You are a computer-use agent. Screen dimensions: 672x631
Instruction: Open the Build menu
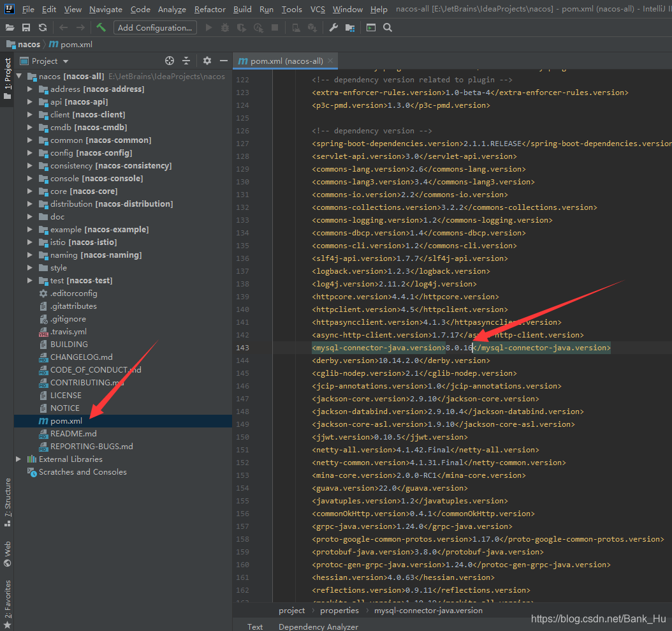tap(242, 9)
